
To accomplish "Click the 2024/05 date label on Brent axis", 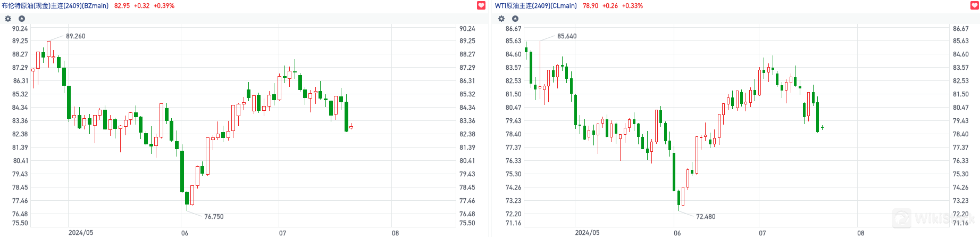I will [80, 233].
